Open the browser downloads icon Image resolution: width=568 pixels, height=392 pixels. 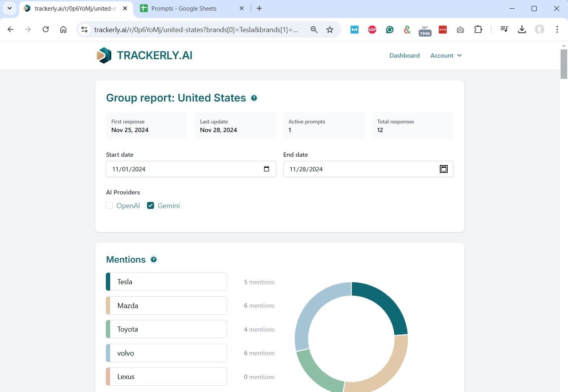click(522, 29)
